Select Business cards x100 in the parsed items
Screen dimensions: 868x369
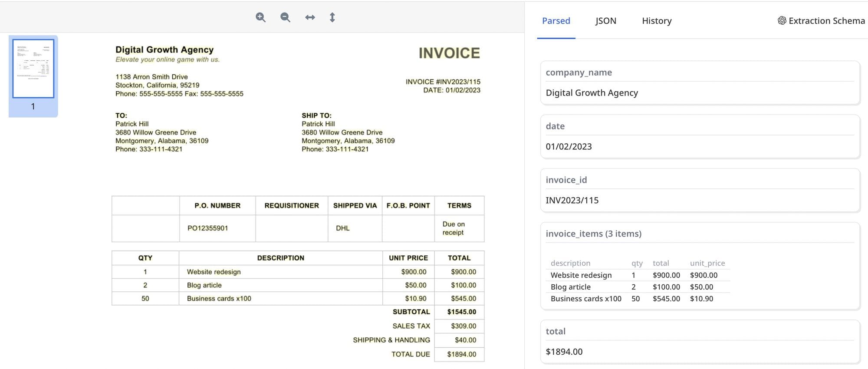click(x=586, y=299)
